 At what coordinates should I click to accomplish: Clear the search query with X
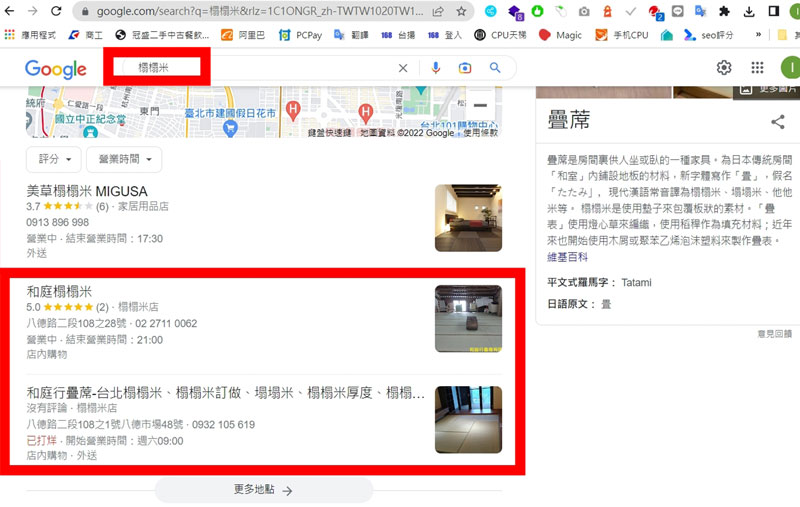pos(403,68)
